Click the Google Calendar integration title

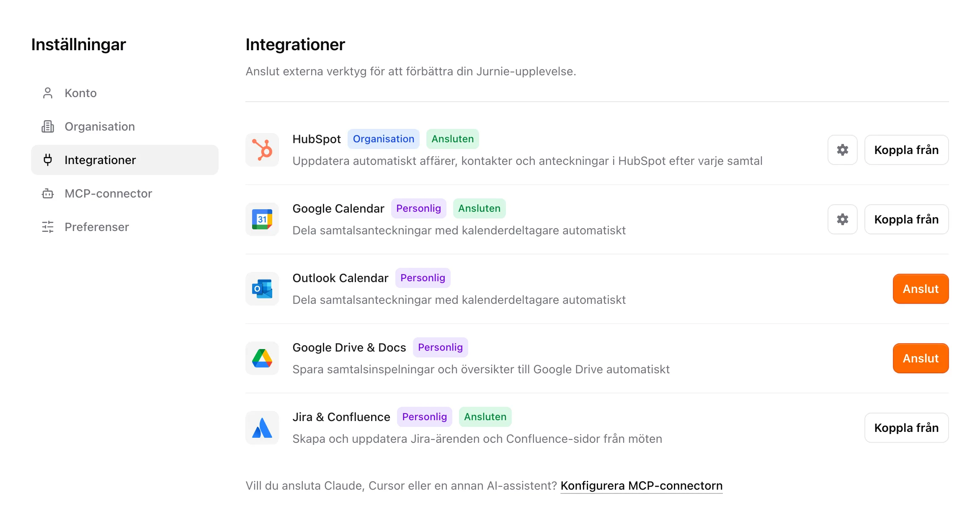tap(338, 208)
